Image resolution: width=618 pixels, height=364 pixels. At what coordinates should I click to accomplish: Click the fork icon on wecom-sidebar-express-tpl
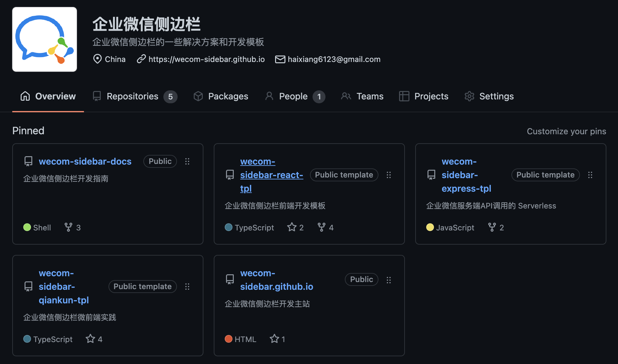[x=492, y=227]
